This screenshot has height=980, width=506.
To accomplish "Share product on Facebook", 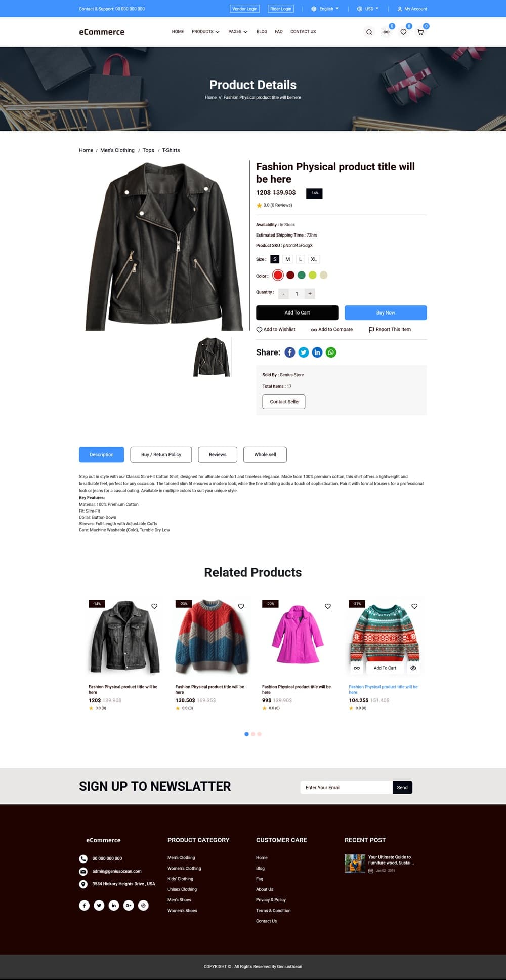I will coord(290,352).
